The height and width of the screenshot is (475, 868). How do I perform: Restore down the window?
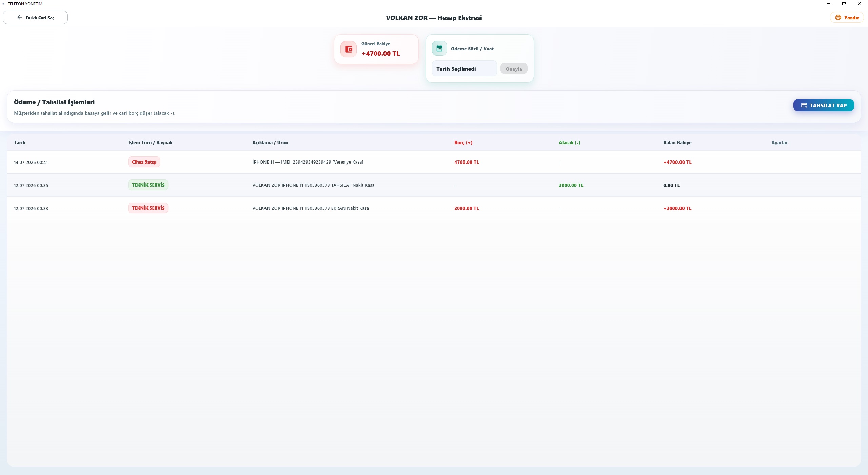coord(844,4)
